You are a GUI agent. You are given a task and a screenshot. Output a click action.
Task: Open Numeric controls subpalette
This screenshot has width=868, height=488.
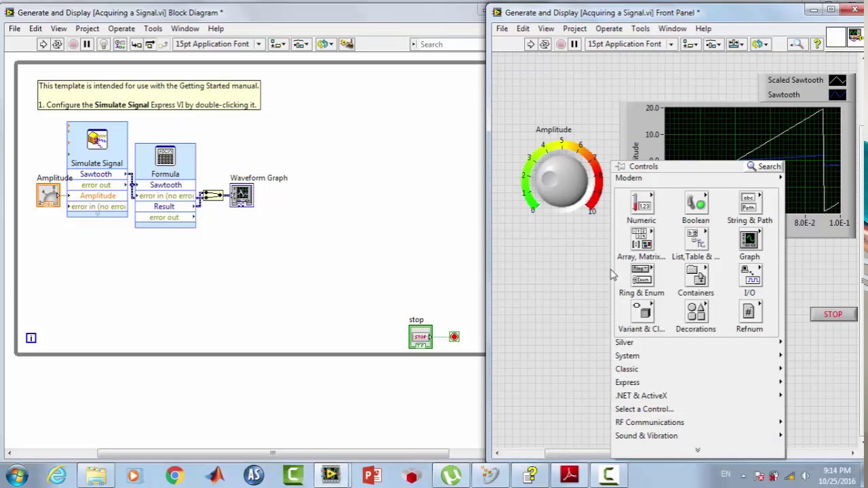[x=641, y=208]
